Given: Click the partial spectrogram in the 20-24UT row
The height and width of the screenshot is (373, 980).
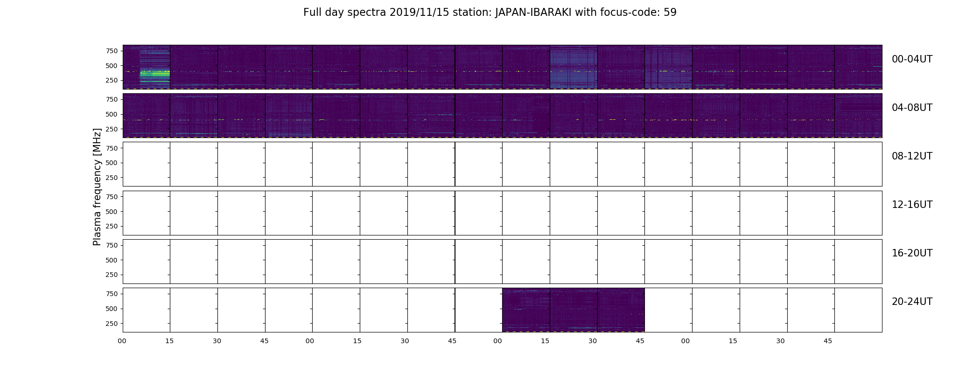Looking at the screenshot, I should (574, 310).
